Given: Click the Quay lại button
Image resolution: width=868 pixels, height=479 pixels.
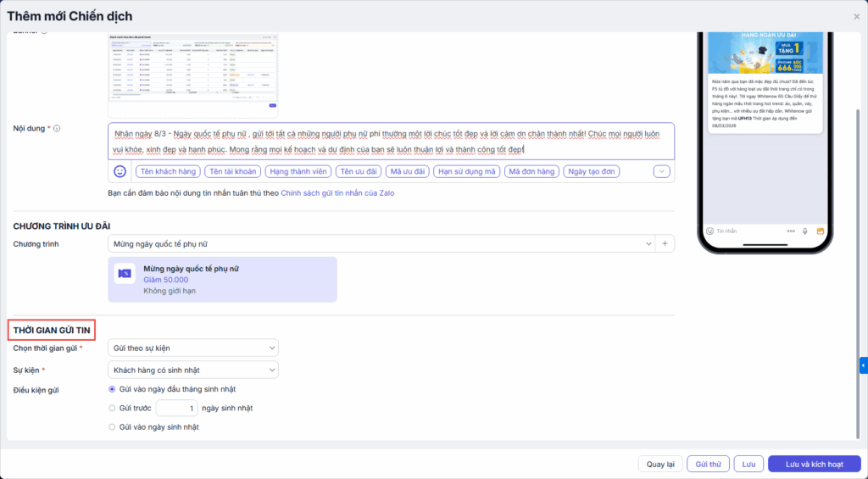Looking at the screenshot, I should coord(660,464).
